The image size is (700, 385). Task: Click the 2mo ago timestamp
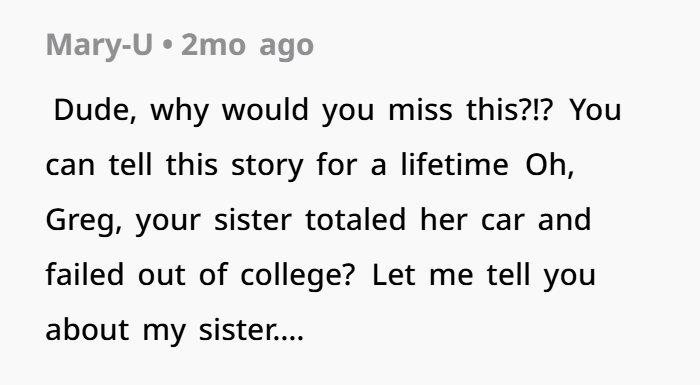[x=247, y=46]
